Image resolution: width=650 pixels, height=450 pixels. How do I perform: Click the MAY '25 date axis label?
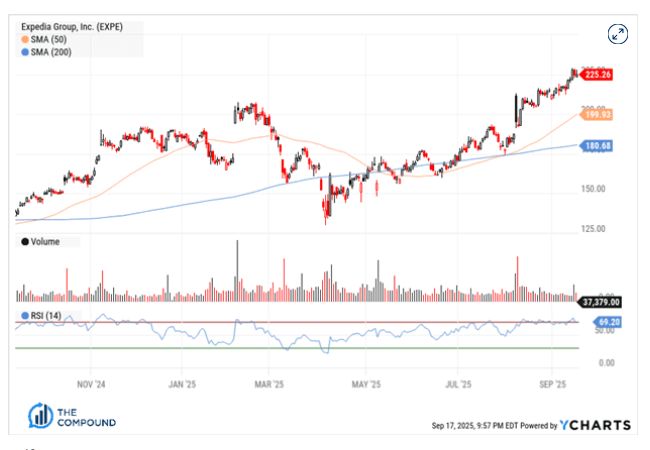tap(366, 384)
